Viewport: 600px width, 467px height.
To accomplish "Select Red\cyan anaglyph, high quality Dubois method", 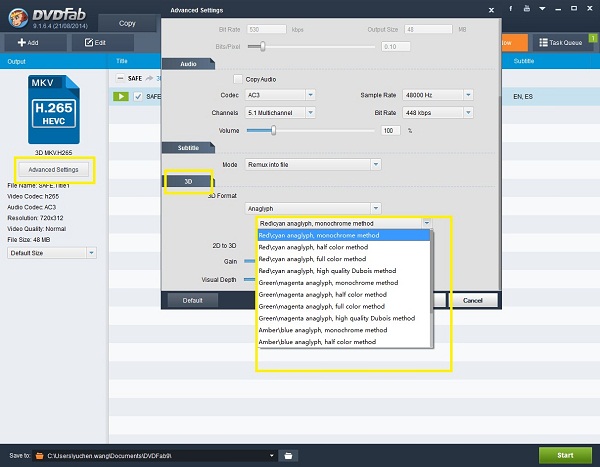I will [344, 271].
